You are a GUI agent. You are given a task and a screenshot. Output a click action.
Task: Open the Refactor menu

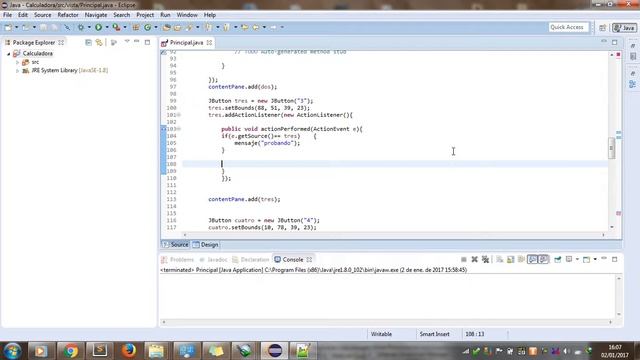tap(68, 15)
